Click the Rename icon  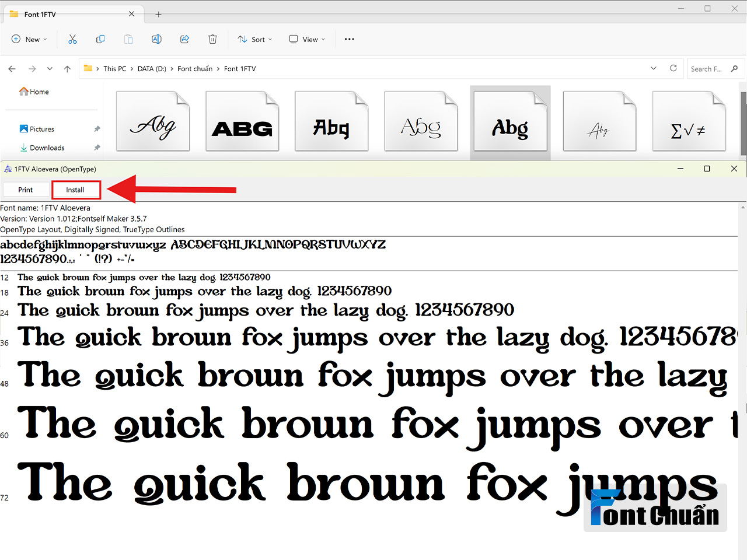coord(156,39)
